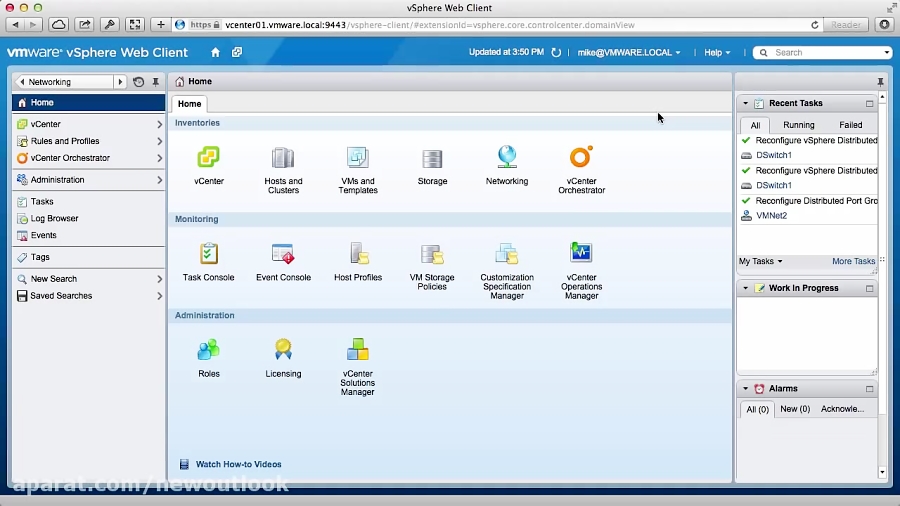The image size is (900, 506).
Task: Open Saved Searches in navigator
Action: point(88,296)
